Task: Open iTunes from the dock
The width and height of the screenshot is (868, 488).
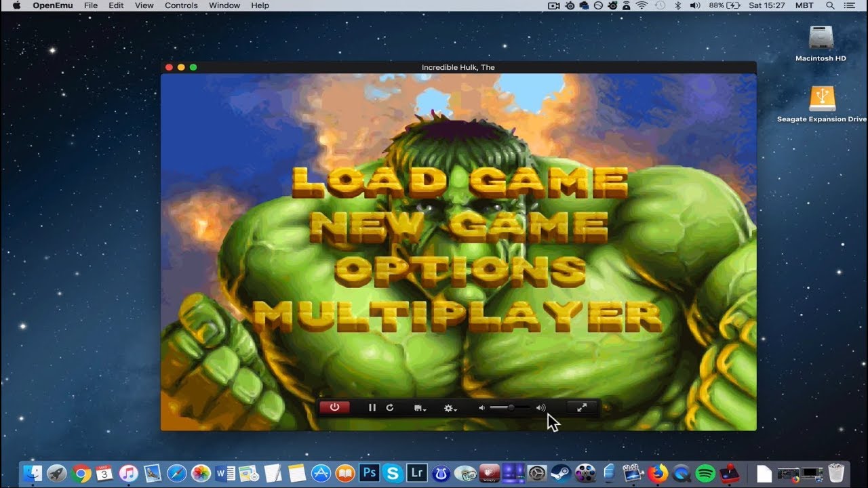Action: tap(129, 473)
